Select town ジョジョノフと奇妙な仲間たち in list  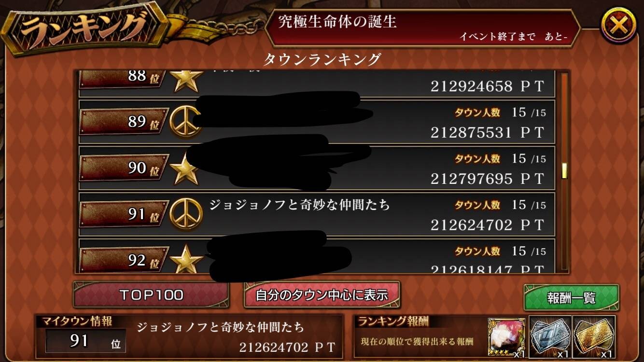click(299, 205)
